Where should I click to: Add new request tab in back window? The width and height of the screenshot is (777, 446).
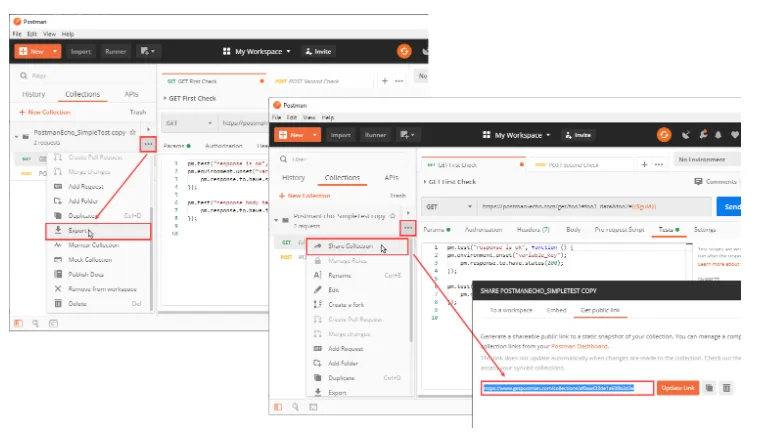[x=385, y=81]
